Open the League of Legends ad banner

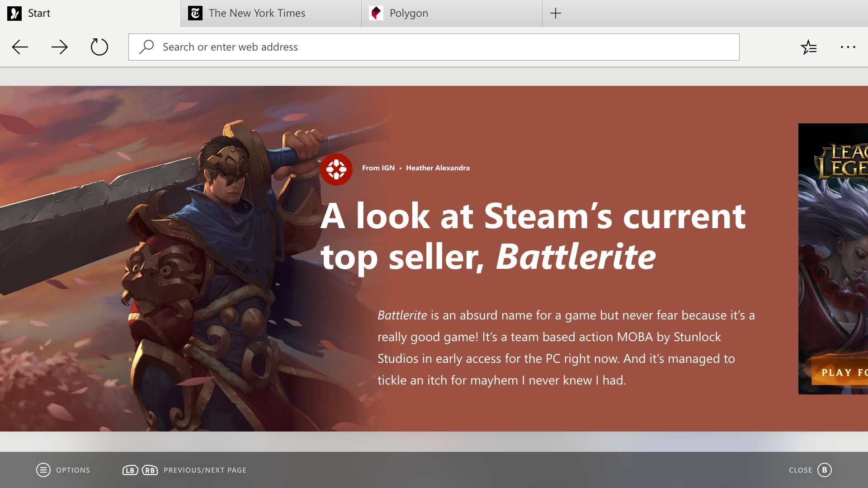coord(833,259)
